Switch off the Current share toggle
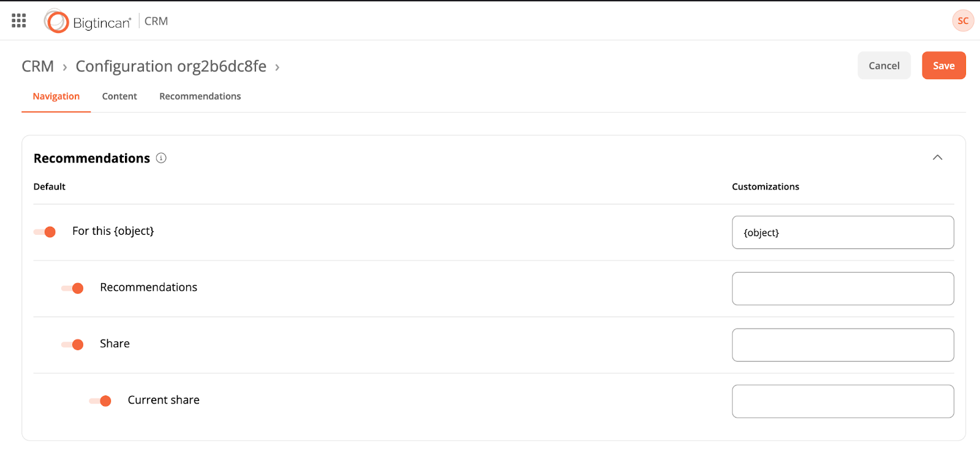980x450 pixels. pyautogui.click(x=100, y=401)
